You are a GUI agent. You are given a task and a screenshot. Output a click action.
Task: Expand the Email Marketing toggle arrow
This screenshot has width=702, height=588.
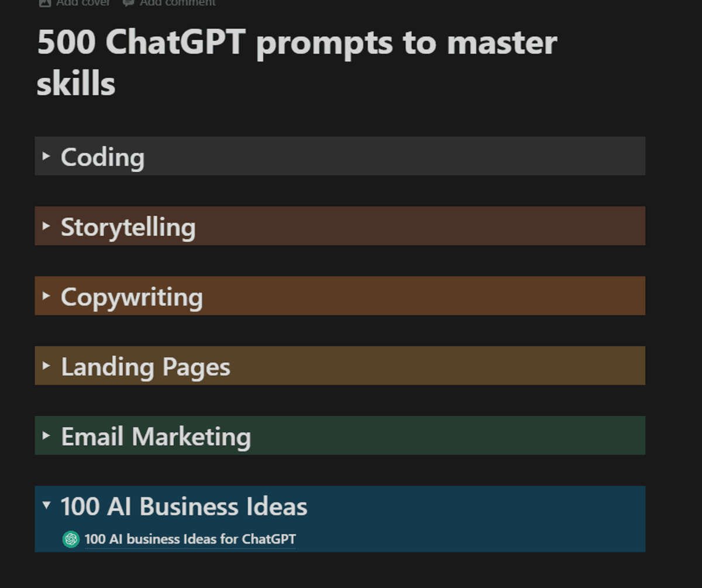pyautogui.click(x=46, y=436)
